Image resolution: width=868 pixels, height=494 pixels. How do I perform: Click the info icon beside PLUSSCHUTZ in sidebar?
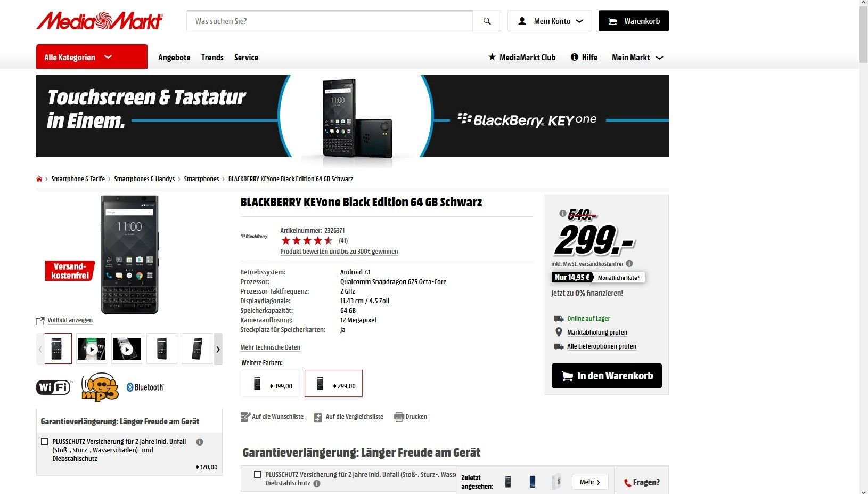pos(200,442)
